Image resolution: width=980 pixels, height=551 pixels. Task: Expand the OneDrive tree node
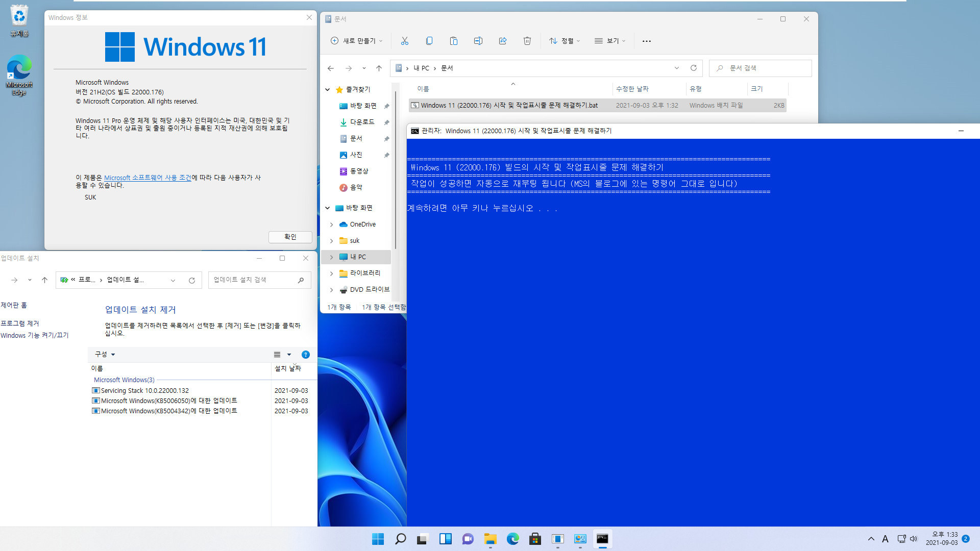point(332,224)
